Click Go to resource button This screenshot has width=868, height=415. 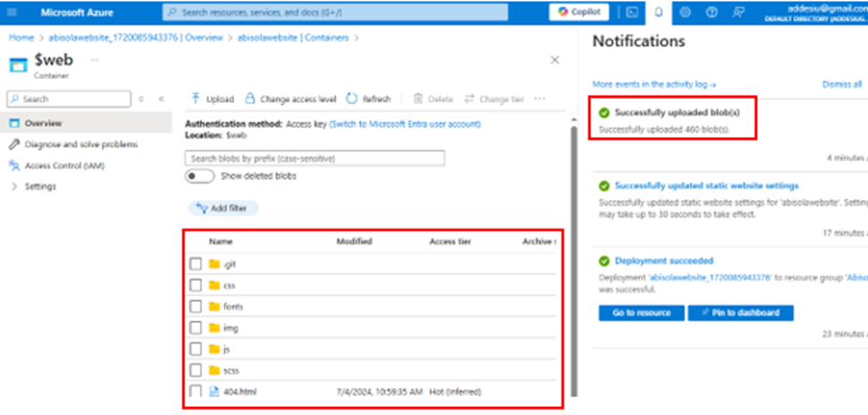641,313
